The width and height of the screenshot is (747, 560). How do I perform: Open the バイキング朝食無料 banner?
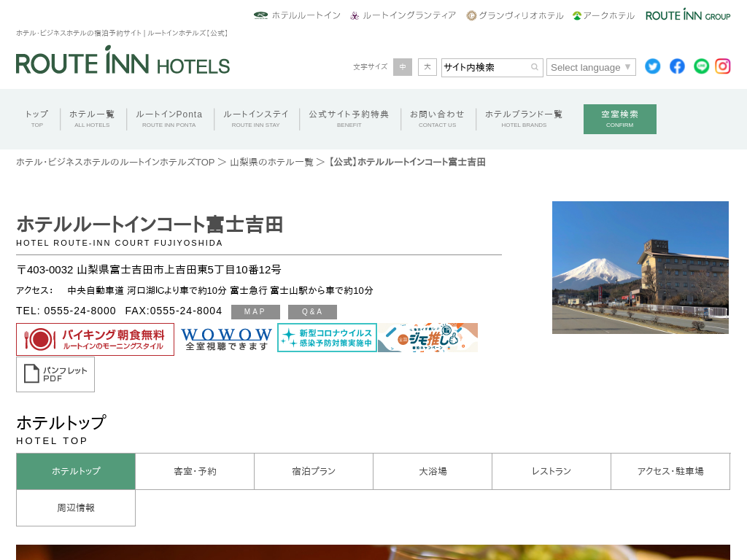coord(96,340)
